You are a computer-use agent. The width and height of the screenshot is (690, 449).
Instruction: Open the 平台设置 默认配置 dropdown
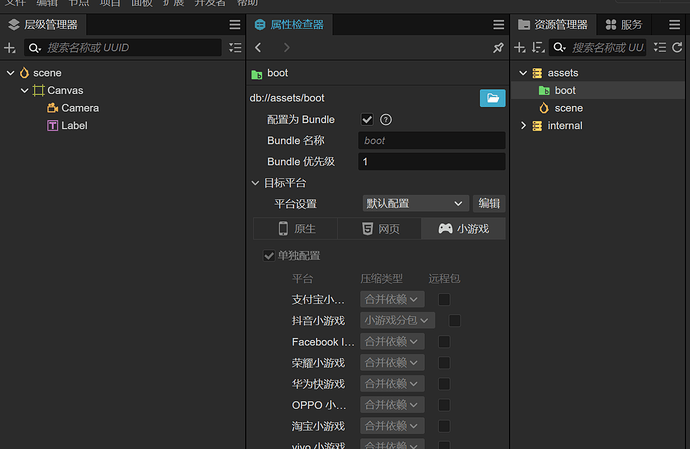415,203
